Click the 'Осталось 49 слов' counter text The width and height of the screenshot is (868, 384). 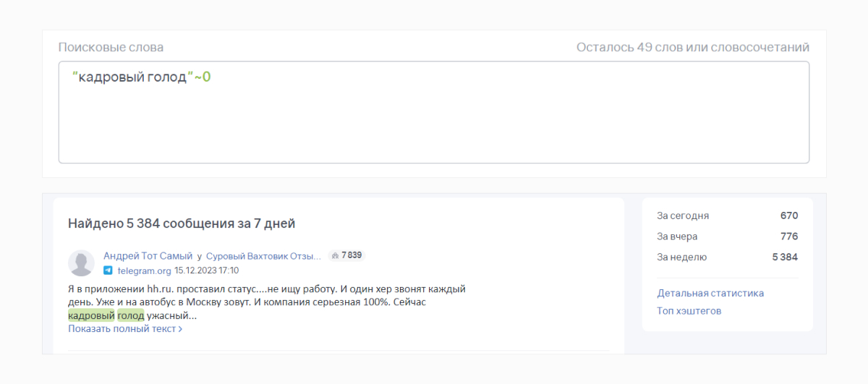tap(692, 47)
